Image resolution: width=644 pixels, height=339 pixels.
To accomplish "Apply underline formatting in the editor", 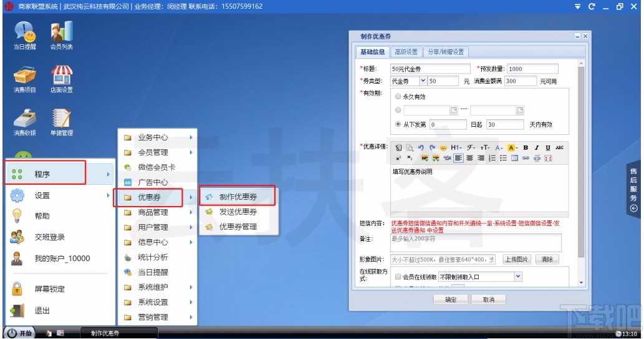I will [x=548, y=148].
